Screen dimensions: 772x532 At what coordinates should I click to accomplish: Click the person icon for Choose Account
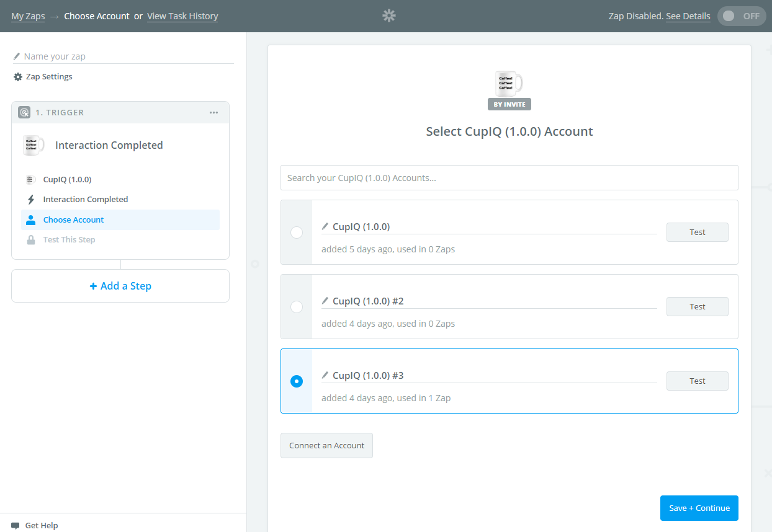tap(30, 220)
